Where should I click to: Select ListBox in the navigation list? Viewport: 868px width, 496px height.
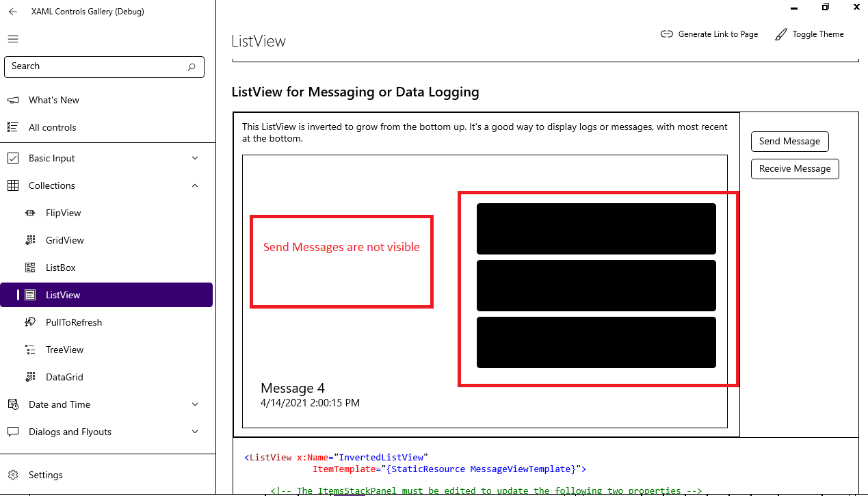pos(107,267)
